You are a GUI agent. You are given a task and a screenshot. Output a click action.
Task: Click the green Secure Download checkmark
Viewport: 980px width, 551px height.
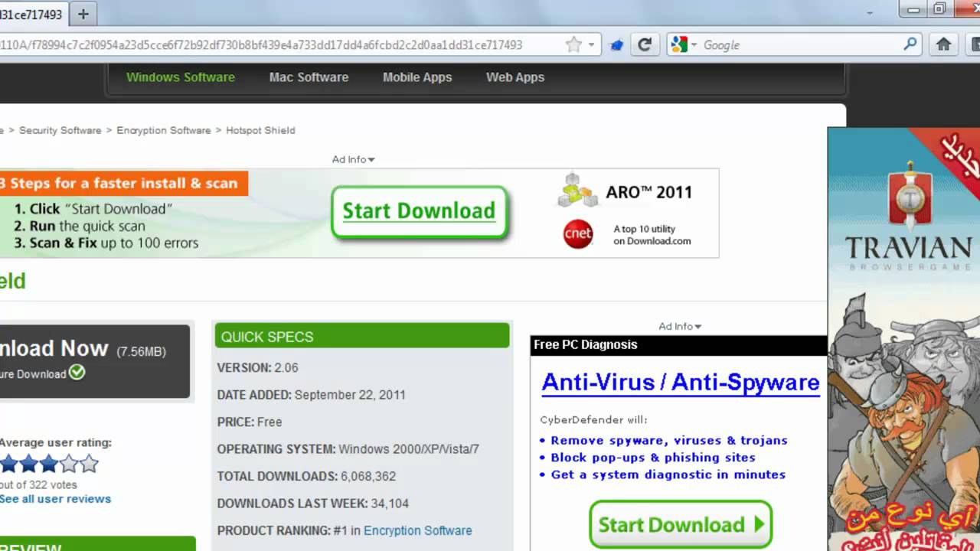pyautogui.click(x=77, y=373)
